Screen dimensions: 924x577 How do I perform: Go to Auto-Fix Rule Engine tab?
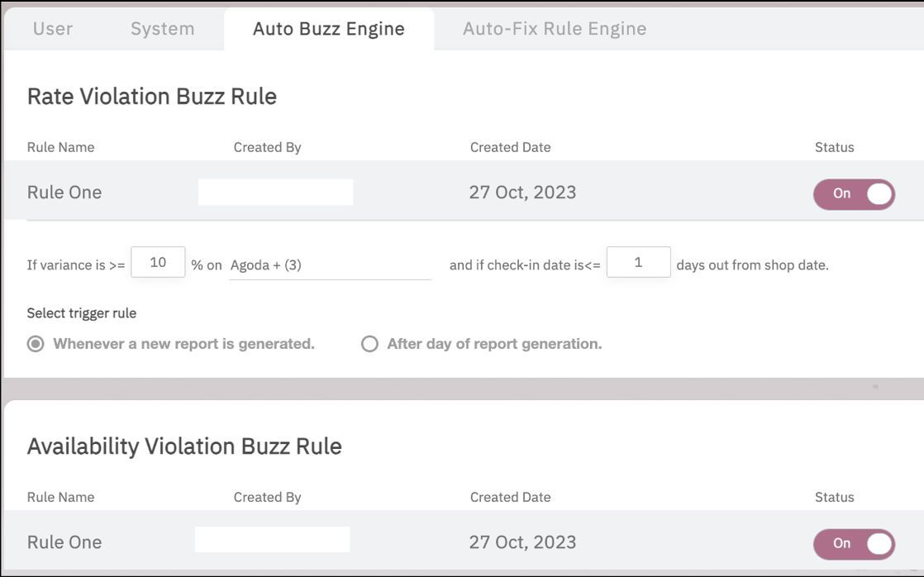click(554, 29)
